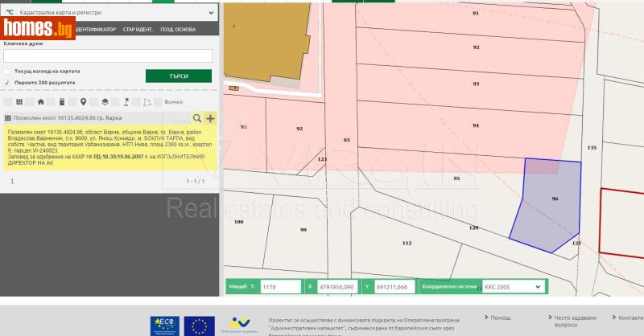The image size is (644, 336).
Task: Click the homes.bg logo
Action: (38, 28)
